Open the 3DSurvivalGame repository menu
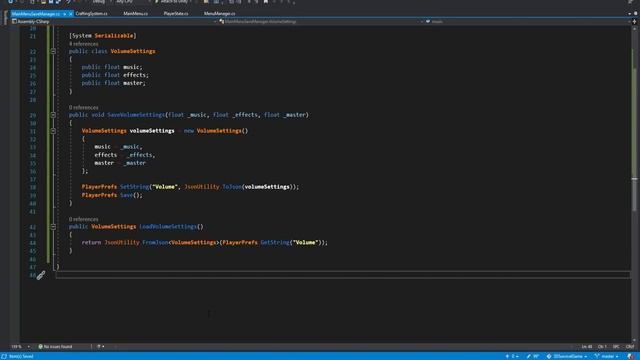The height and width of the screenshot is (360, 640). 567,356
